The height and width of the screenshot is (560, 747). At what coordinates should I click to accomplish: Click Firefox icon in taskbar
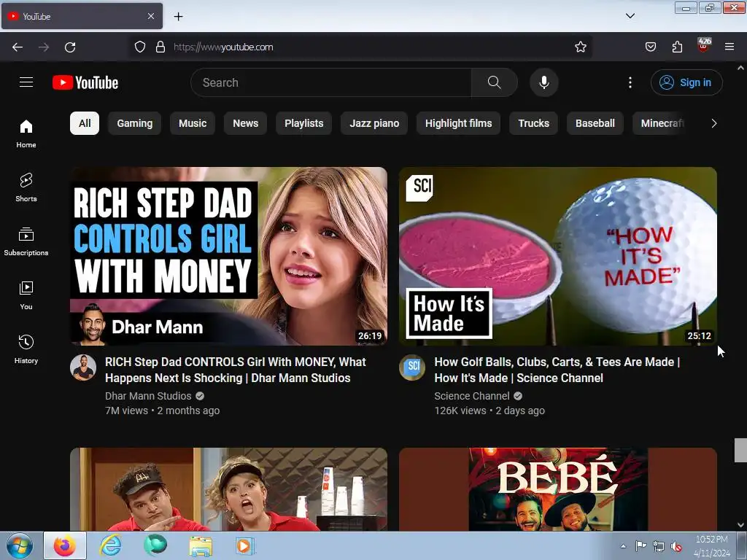65,545
